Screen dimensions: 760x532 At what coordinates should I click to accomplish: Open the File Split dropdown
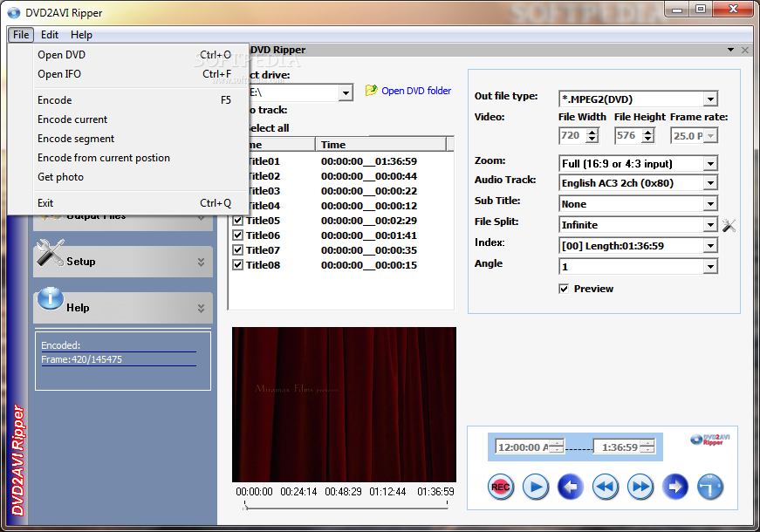point(710,225)
